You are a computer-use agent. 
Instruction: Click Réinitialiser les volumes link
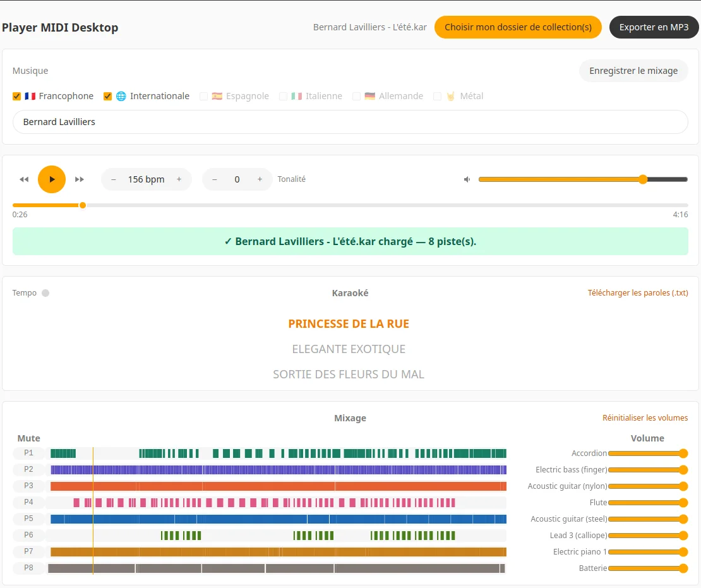coord(645,417)
